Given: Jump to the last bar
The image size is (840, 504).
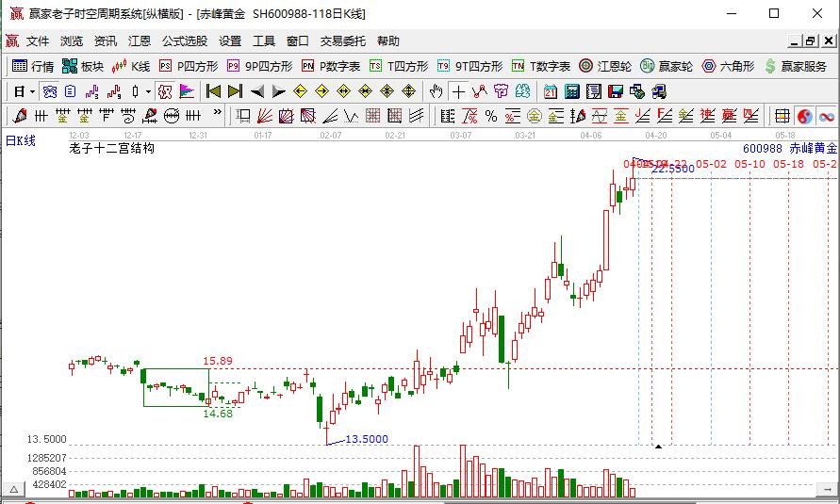Looking at the screenshot, I should click(235, 92).
